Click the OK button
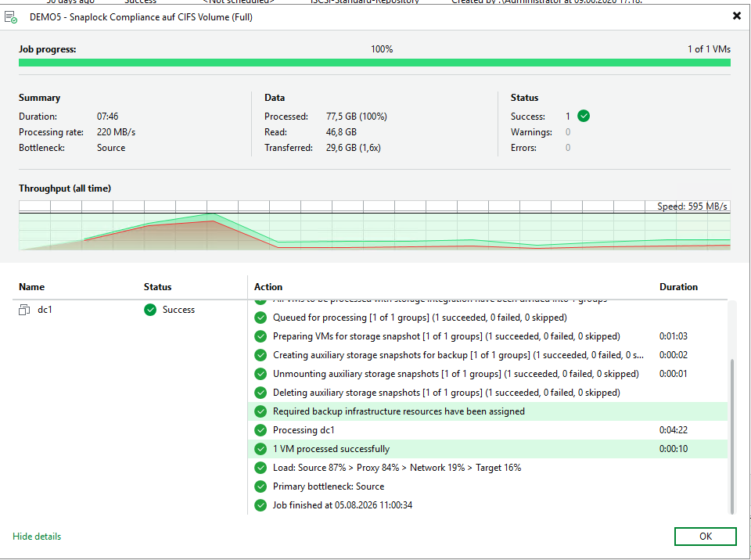The width and height of the screenshot is (751, 560). tap(705, 537)
